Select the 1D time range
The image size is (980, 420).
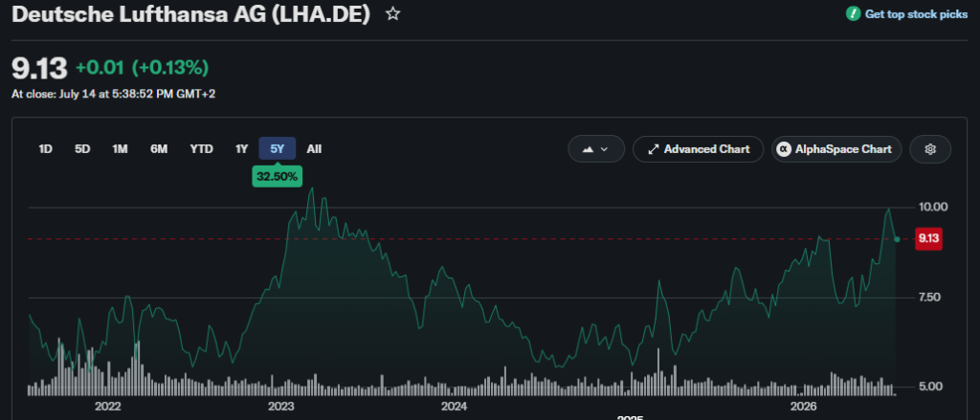point(45,148)
